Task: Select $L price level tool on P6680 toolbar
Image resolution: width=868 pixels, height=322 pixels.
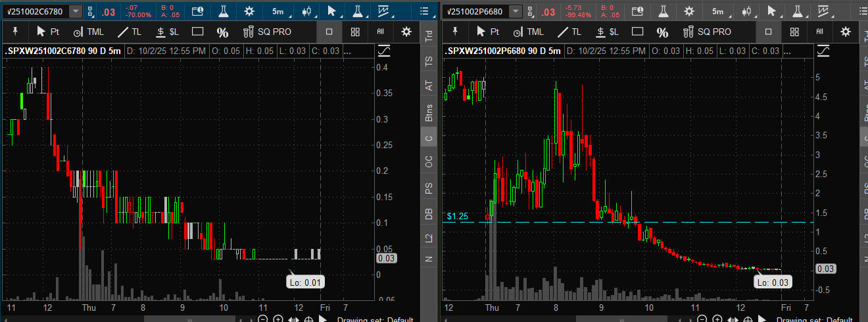Action: [606, 31]
